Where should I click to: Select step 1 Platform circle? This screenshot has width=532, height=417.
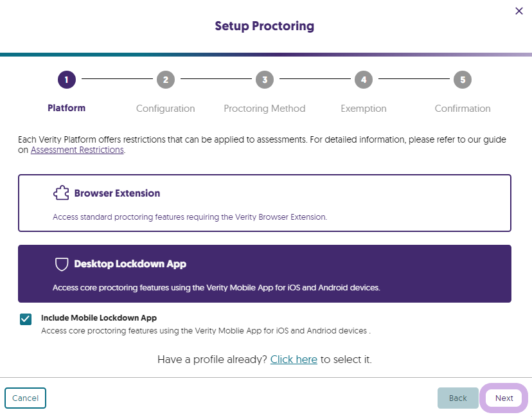tap(66, 80)
